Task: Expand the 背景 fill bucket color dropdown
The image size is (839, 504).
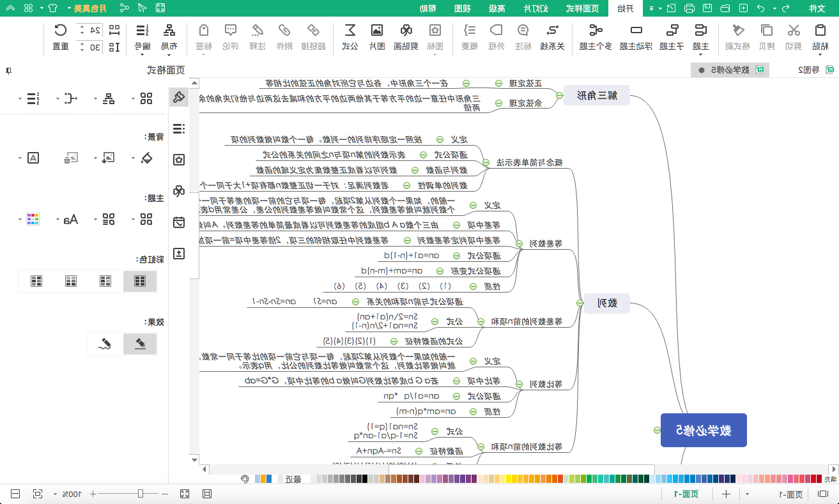Action: [x=133, y=158]
